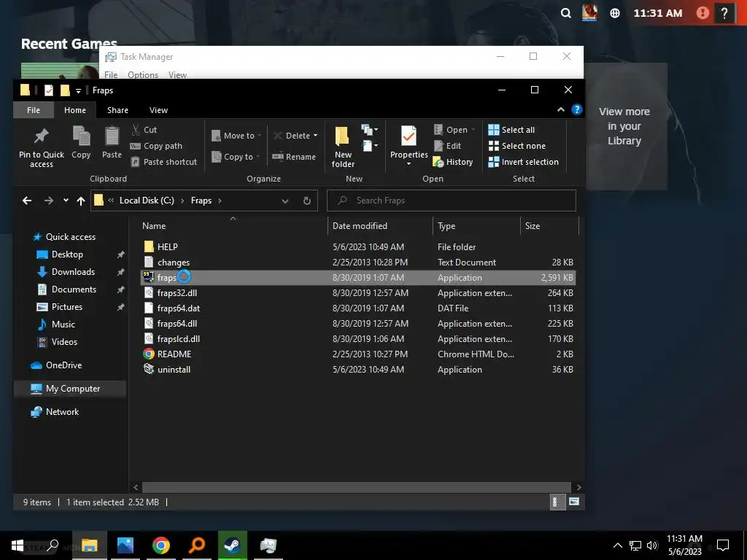Click the Edit button in the Open group

coord(447,146)
